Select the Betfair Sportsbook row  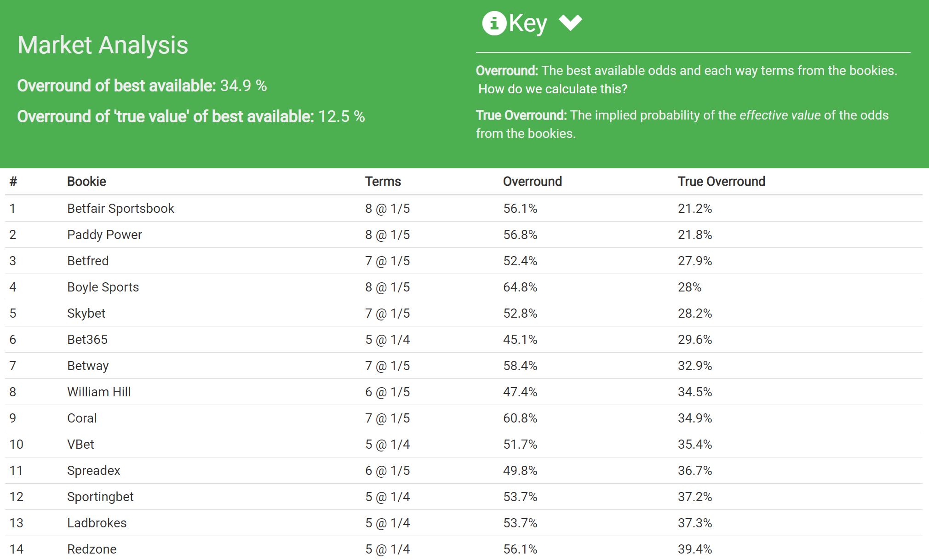[x=120, y=209]
